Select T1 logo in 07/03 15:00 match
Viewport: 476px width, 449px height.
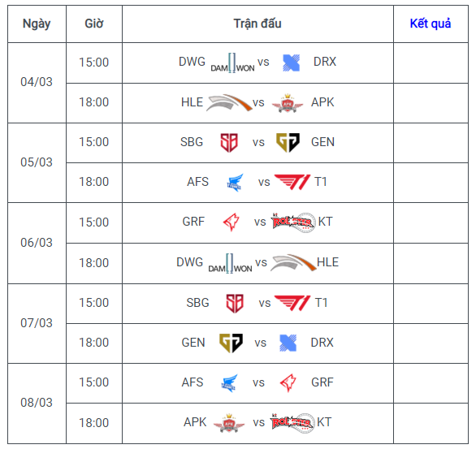point(292,303)
